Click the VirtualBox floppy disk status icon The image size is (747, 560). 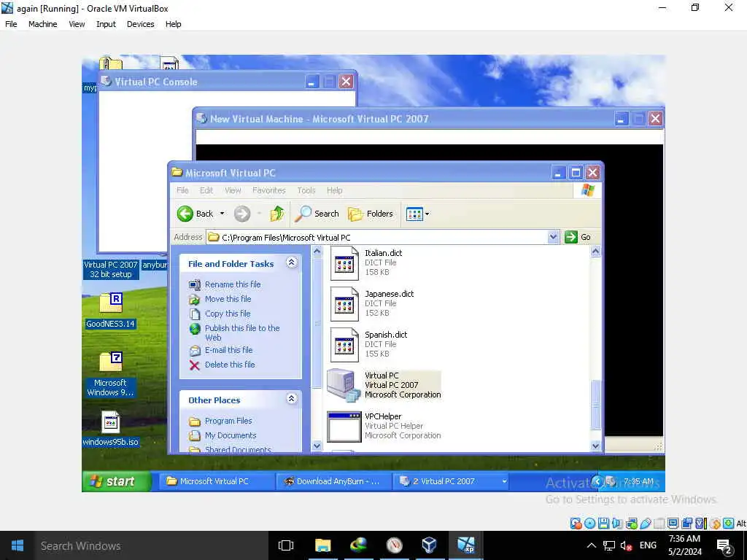[x=603, y=524]
